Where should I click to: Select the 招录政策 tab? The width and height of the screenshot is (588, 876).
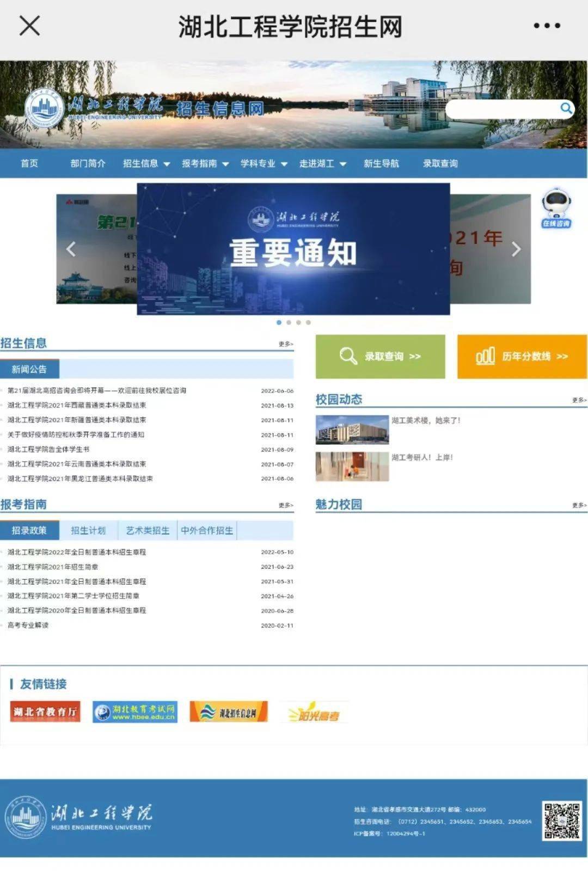pos(29,530)
